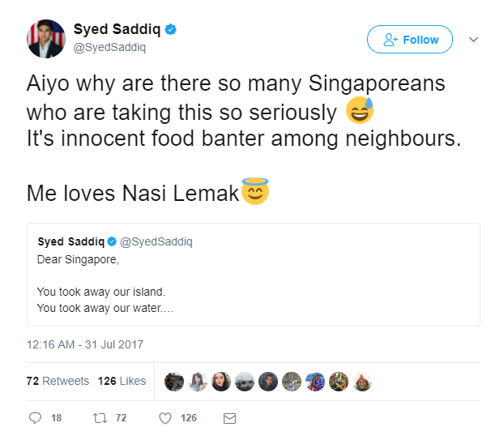504x444 pixels.
Task: Click verified badge next to Syed Saddiq
Action: click(x=170, y=29)
